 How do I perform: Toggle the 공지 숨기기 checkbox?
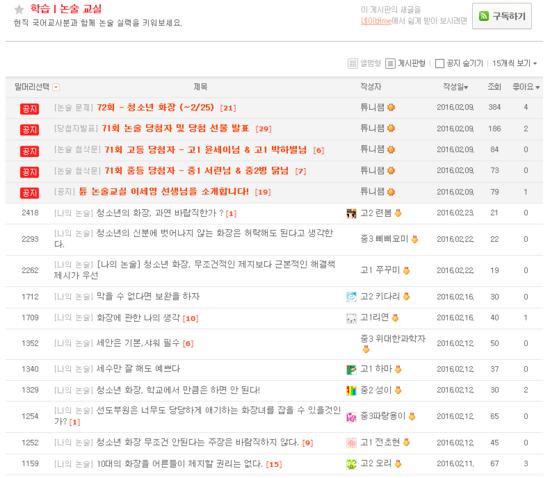pyautogui.click(x=439, y=63)
